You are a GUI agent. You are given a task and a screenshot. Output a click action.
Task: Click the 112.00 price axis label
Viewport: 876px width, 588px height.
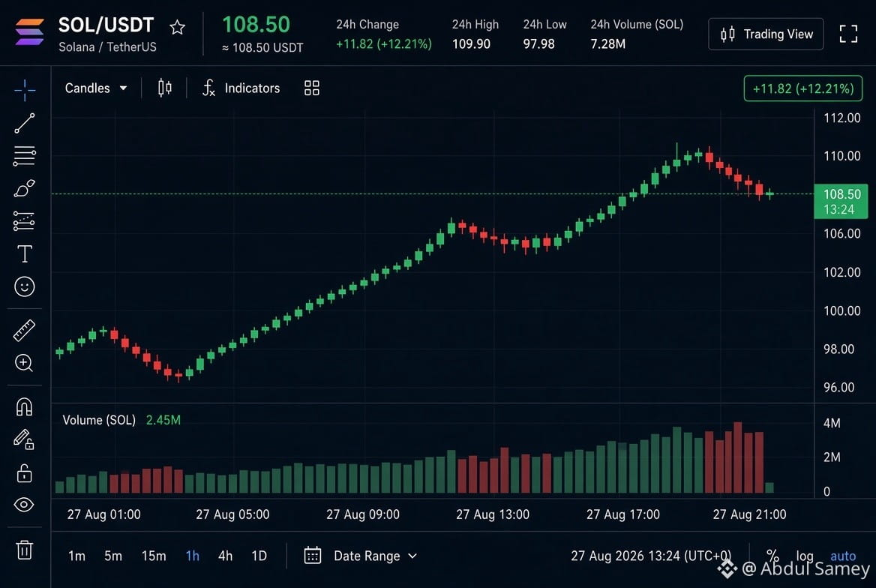pos(842,118)
